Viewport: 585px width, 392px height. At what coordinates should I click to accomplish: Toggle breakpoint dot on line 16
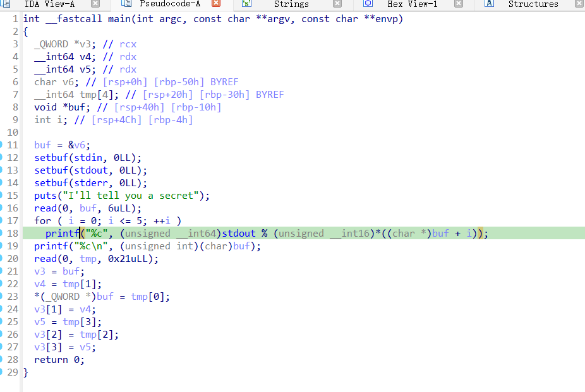(x=1, y=208)
